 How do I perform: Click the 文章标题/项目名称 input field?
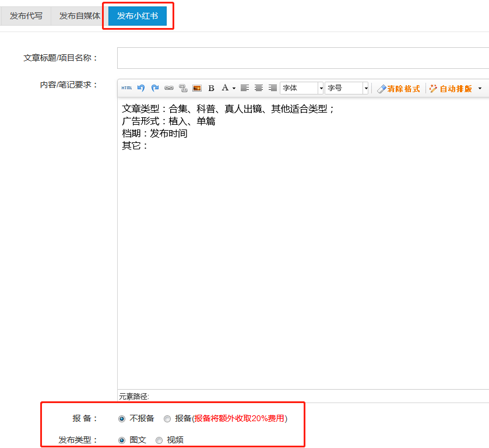coord(303,58)
